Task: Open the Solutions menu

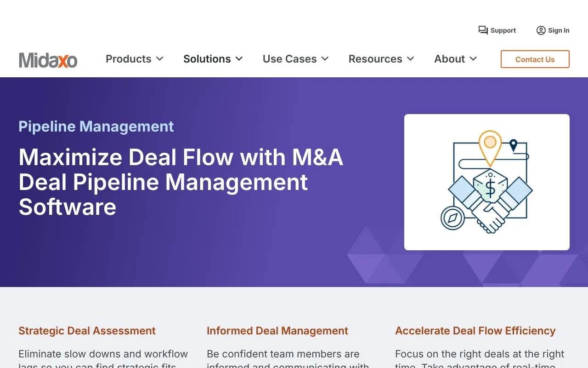Action: click(x=207, y=59)
